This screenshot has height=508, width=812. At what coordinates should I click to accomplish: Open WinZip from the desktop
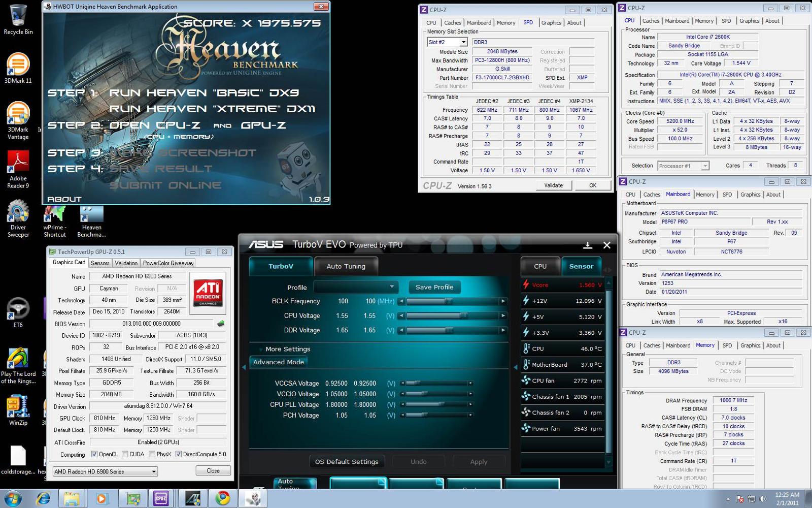18,410
